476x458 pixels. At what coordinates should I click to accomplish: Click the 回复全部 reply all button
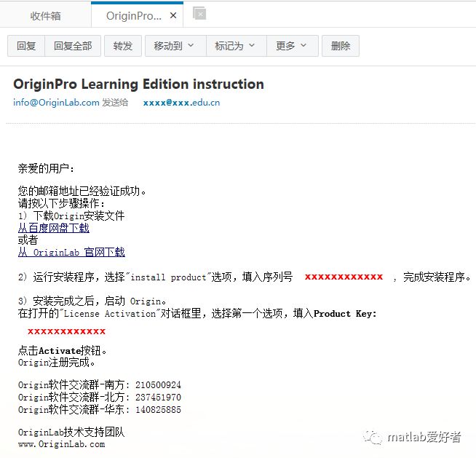point(73,46)
